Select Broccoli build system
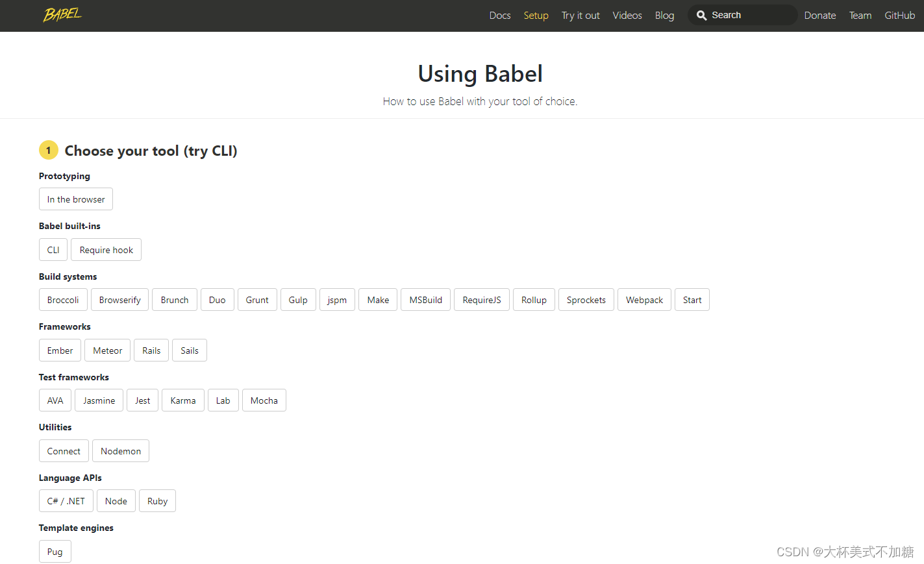 coord(63,300)
